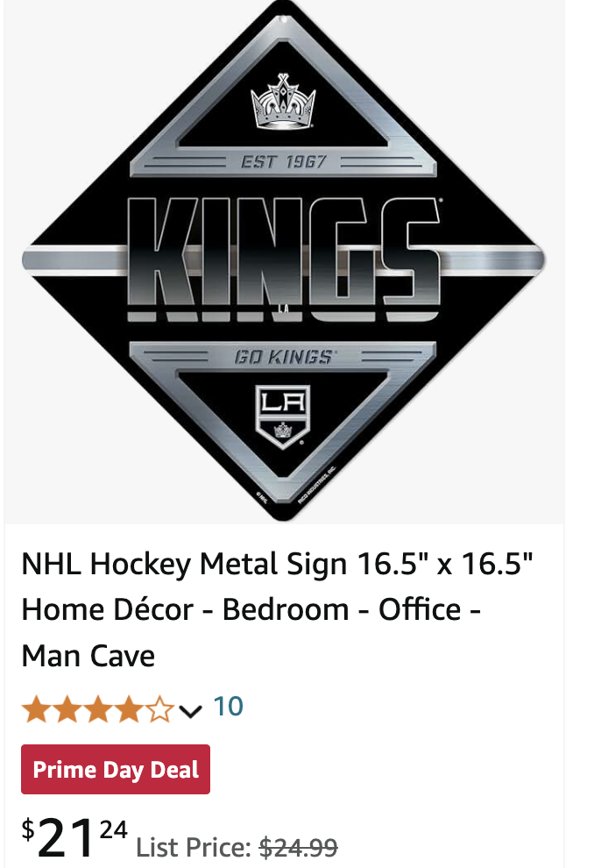
Task: Click the Home Décor line of the title
Action: pos(251,609)
